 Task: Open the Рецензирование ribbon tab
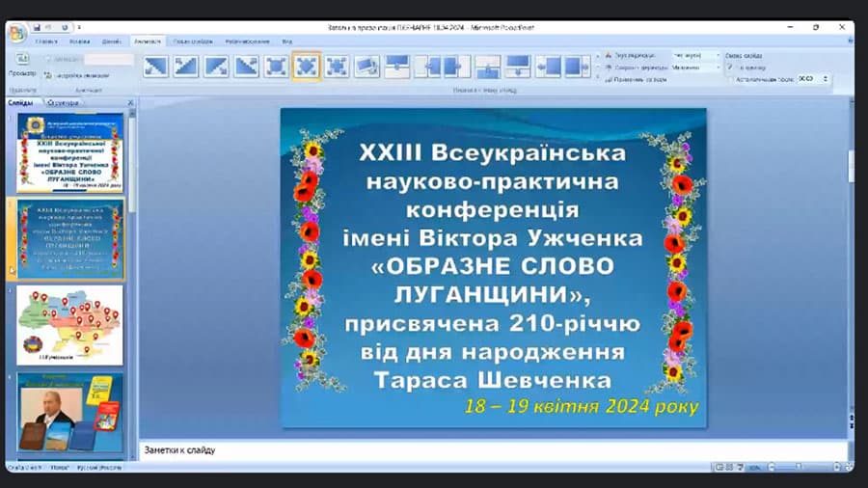pyautogui.click(x=247, y=41)
